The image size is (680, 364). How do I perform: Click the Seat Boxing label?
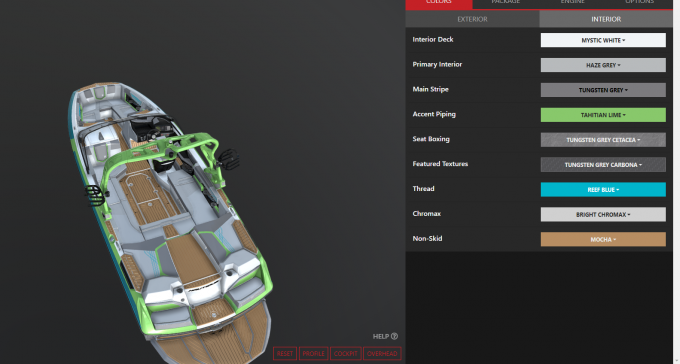(431, 139)
